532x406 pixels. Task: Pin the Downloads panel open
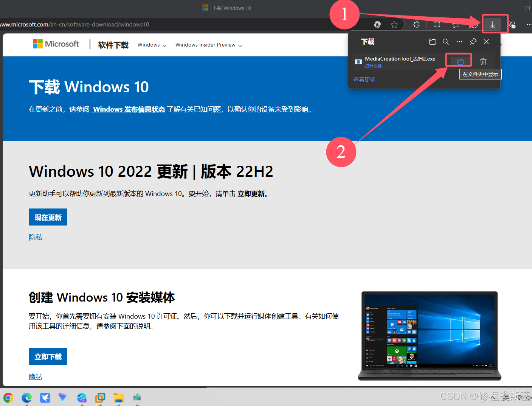coord(473,42)
